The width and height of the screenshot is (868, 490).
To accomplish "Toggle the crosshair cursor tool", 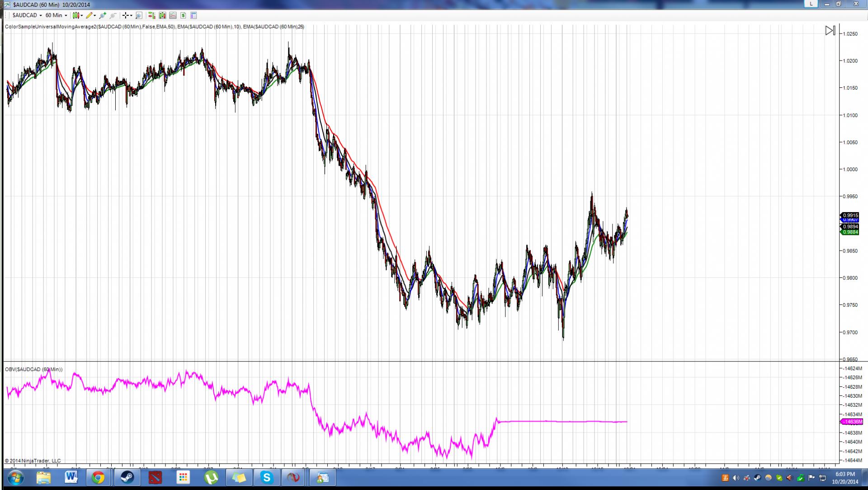I will pos(126,15).
